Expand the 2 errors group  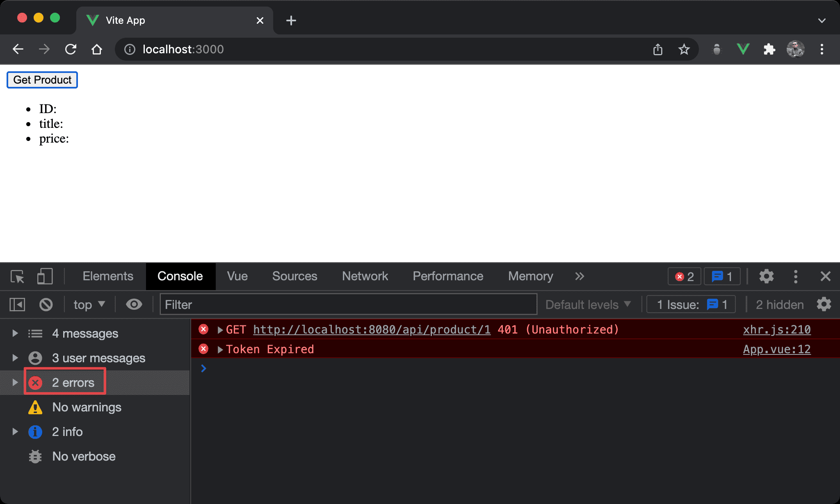[15, 382]
